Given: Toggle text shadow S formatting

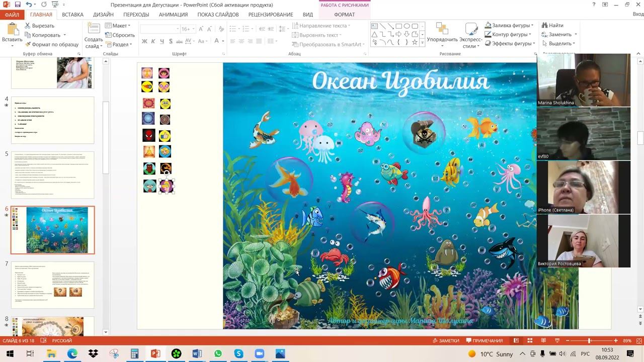Looking at the screenshot, I should pos(171,41).
